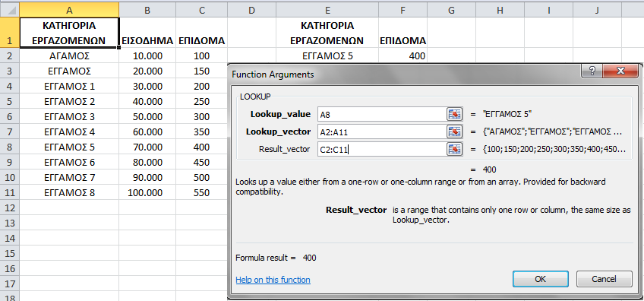The image size is (644, 301).
Task: Click the fill handle of cell A1
Action: (118, 48)
